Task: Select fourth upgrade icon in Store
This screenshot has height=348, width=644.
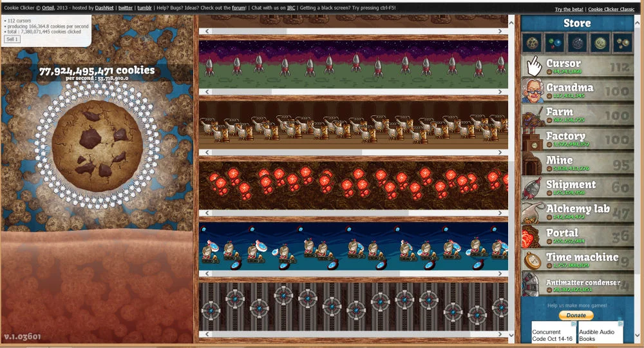Action: pyautogui.click(x=600, y=43)
